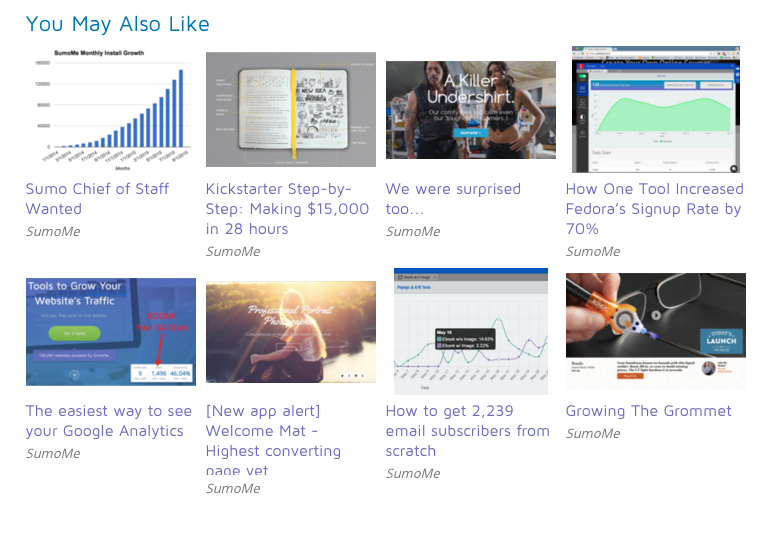Open the 'Growing The Grommet' article
Screen dimensions: 778x534
(648, 411)
